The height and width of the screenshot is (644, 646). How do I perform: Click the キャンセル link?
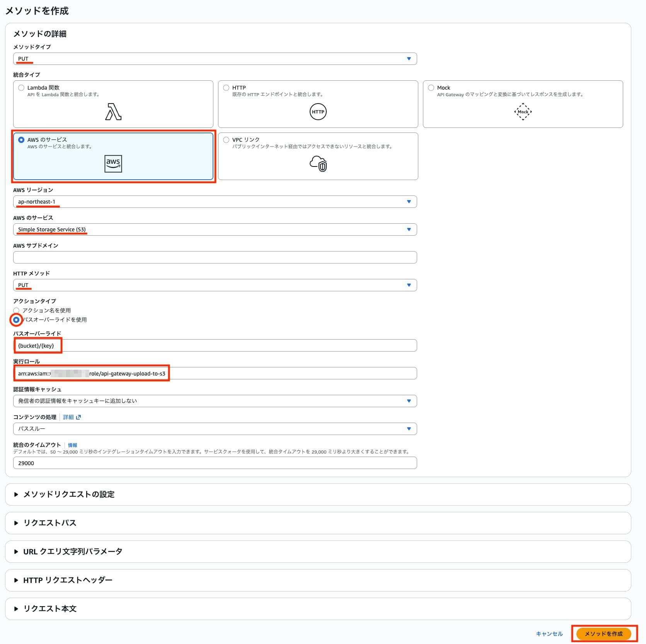(x=549, y=634)
